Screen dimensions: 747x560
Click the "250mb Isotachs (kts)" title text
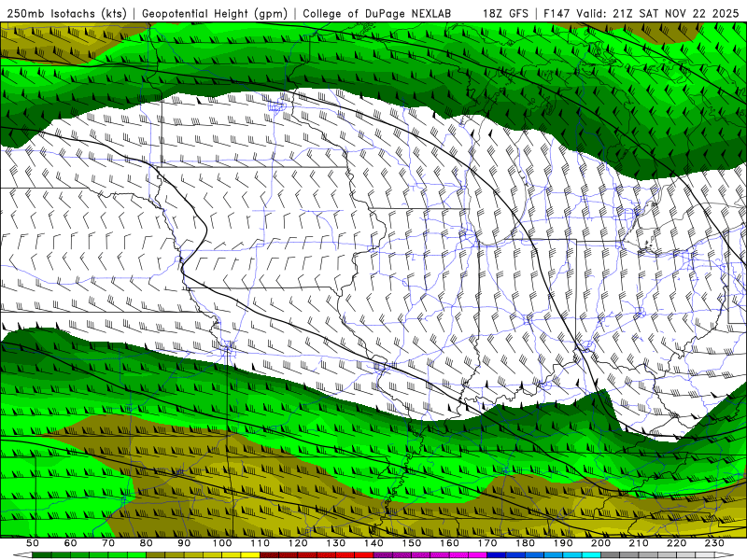pos(67,13)
